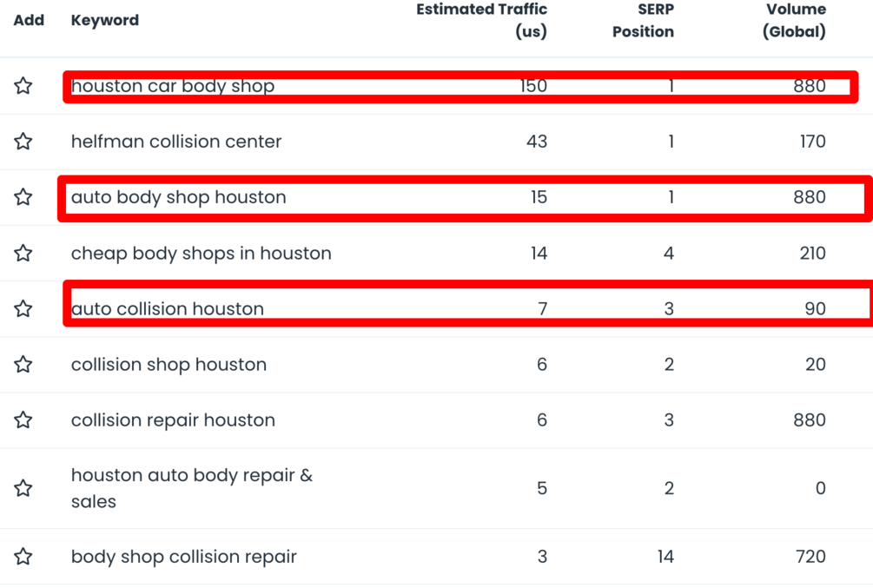The width and height of the screenshot is (873, 588).
Task: Star the 'collision shop houston' keyword
Action: coord(23,364)
